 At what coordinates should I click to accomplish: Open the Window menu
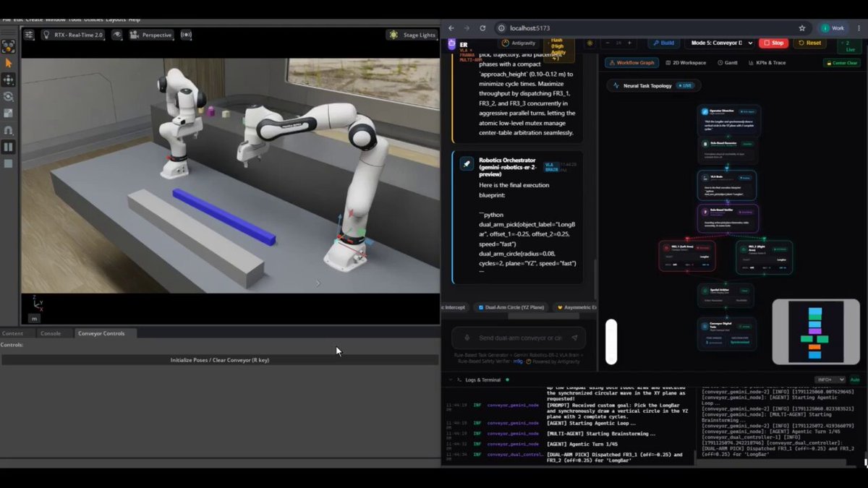55,20
